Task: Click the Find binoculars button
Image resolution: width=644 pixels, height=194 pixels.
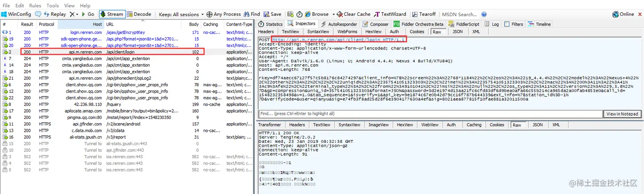Action: (252, 14)
